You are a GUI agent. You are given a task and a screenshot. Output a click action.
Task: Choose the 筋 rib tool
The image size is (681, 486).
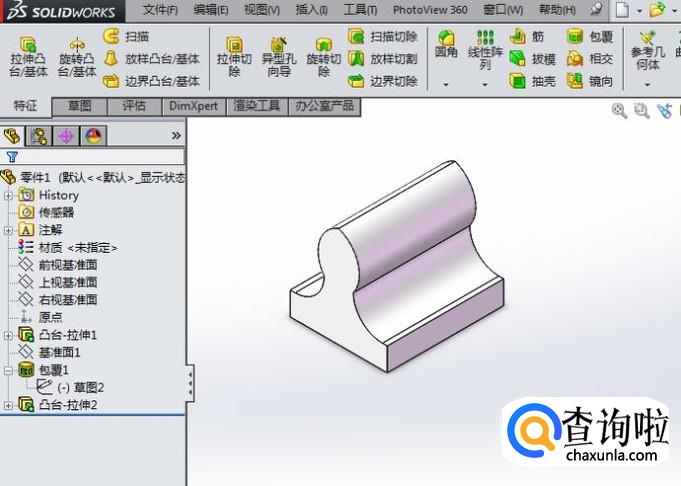click(x=526, y=36)
